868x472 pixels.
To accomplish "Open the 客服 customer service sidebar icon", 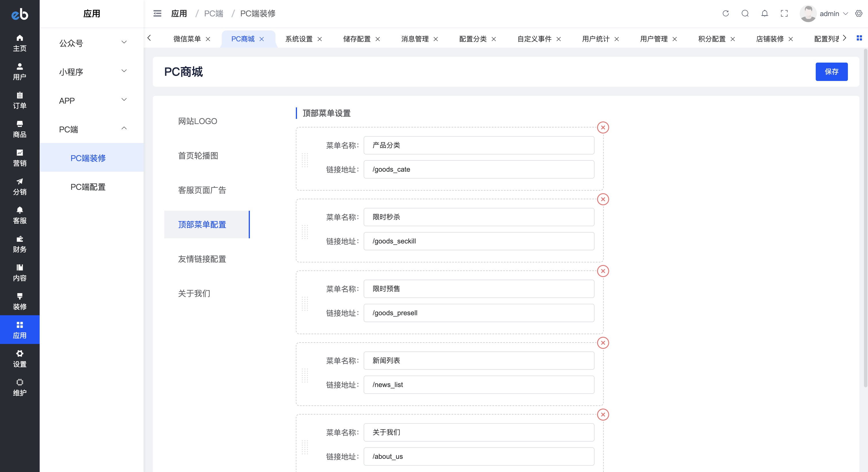I will coord(20,215).
